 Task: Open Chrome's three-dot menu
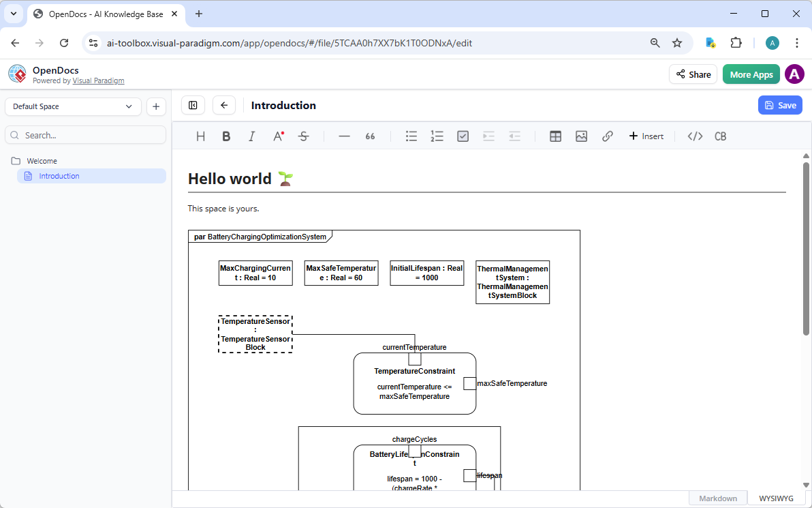pyautogui.click(x=797, y=42)
